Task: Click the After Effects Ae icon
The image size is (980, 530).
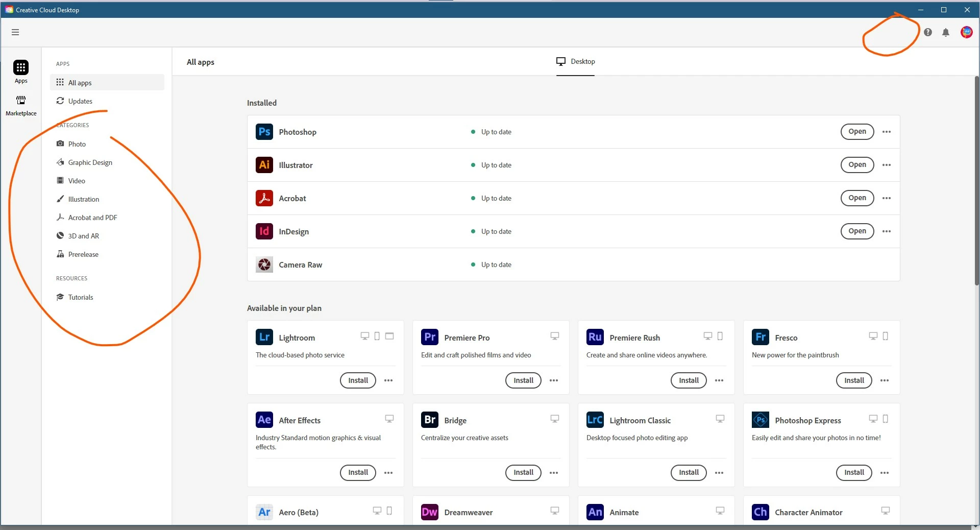Action: pos(264,420)
